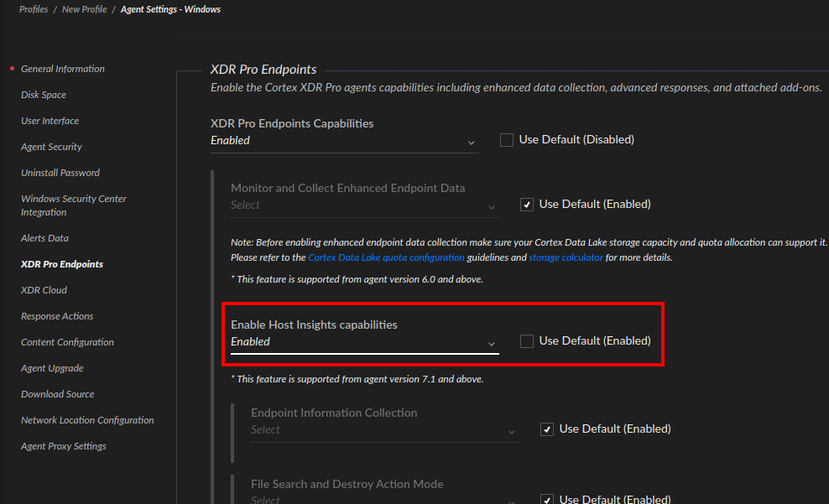Open Agent Proxy Settings in sidebar
The width and height of the screenshot is (829, 504).
click(64, 446)
